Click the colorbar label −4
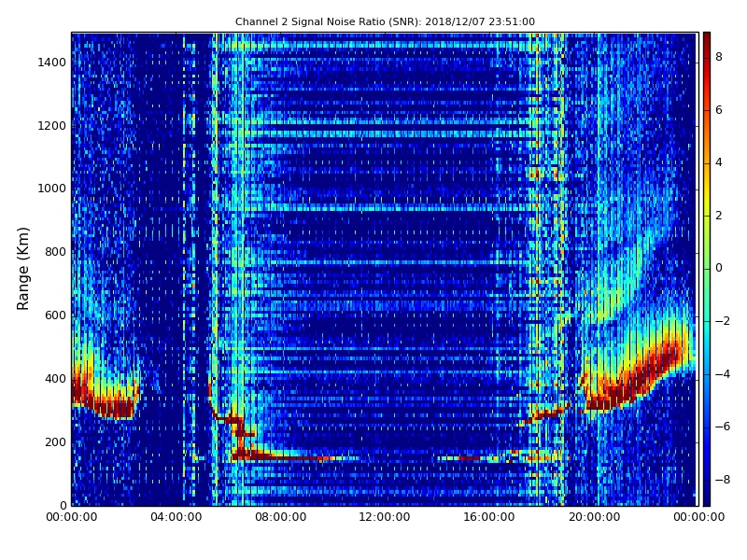This screenshot has height=560, width=747. [x=723, y=374]
